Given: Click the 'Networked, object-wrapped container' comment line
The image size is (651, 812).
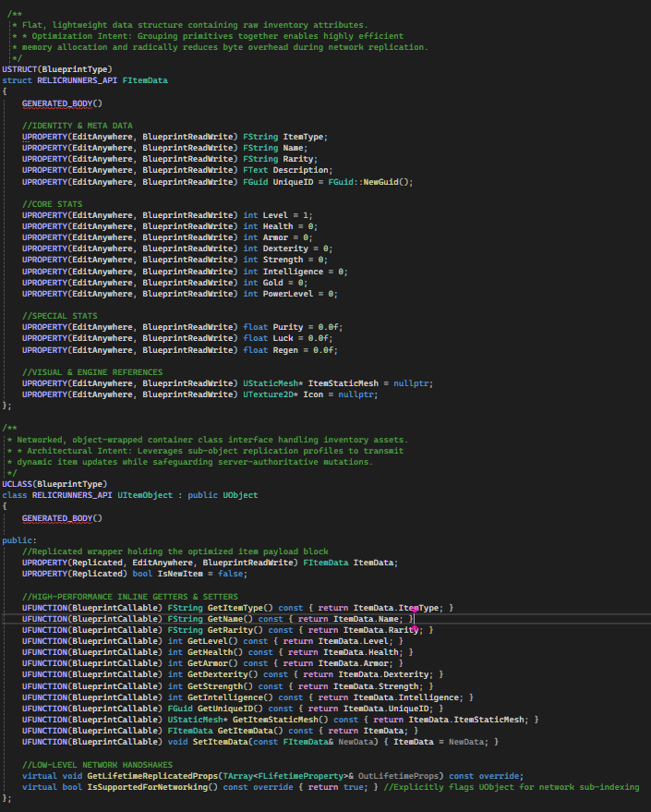Looking at the screenshot, I should 208,440.
